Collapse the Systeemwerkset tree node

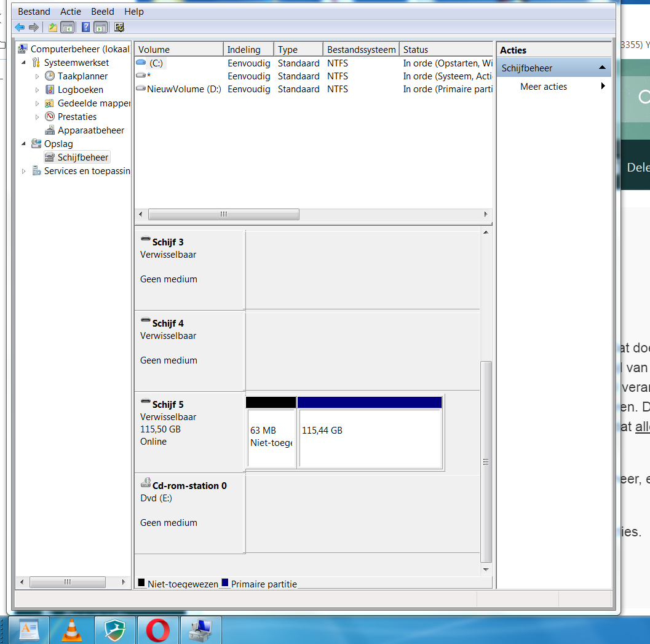pos(23,63)
